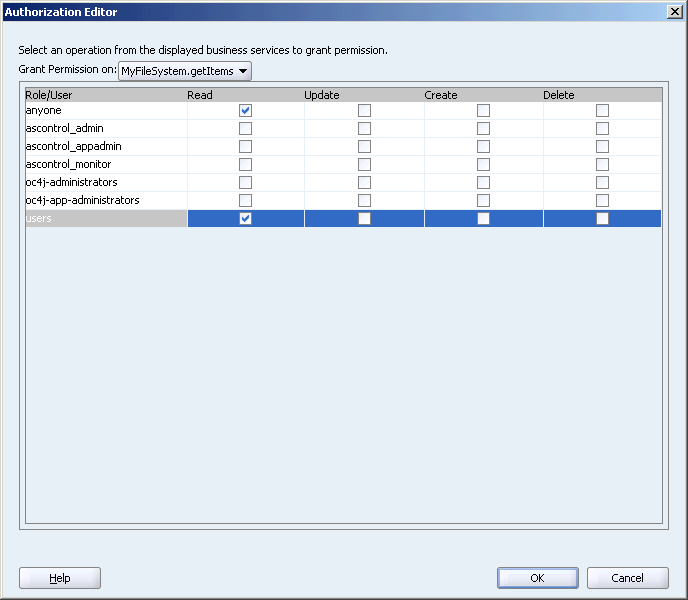Image resolution: width=688 pixels, height=600 pixels.
Task: Check Update permission for users
Action: [x=364, y=219]
